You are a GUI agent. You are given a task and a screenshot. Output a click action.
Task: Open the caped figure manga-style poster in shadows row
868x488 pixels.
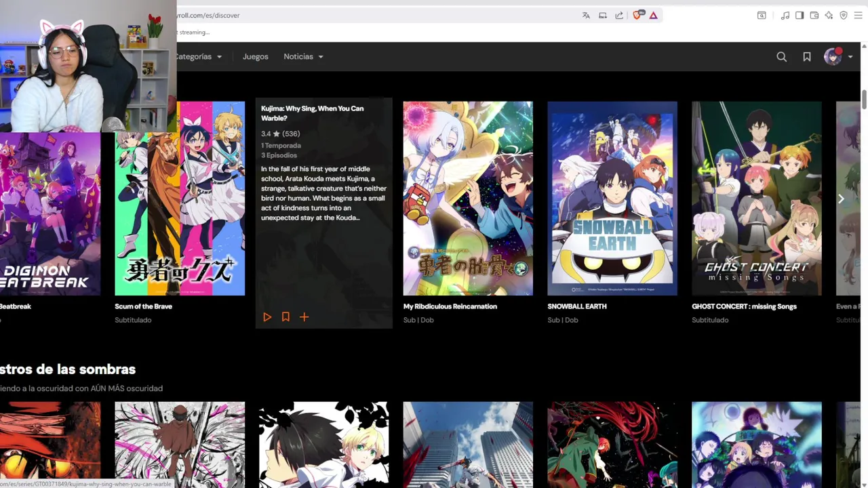point(180,445)
